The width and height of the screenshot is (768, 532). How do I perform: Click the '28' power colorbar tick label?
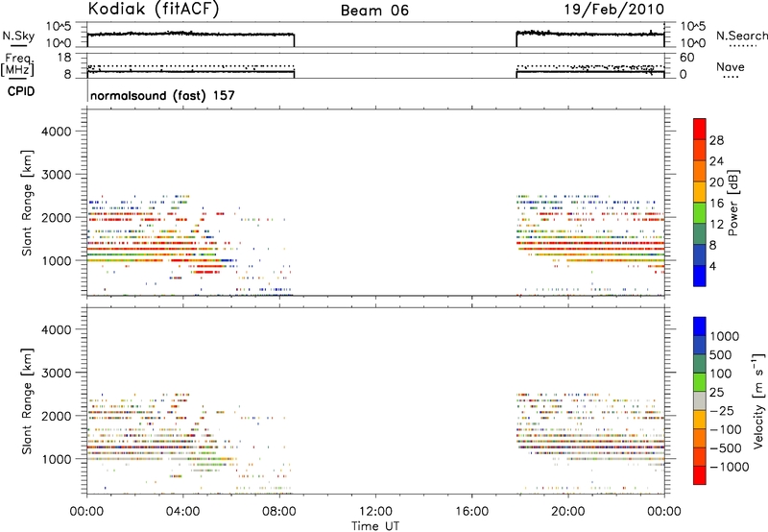(x=716, y=140)
